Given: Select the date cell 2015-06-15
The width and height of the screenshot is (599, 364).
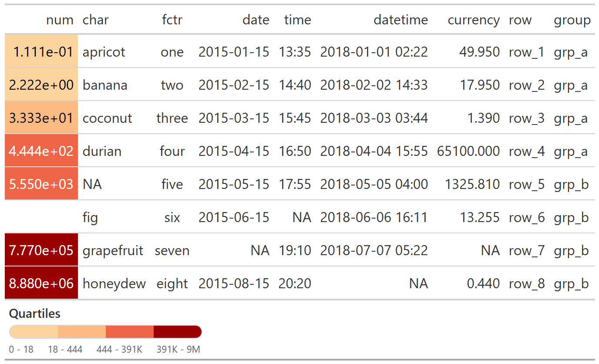Looking at the screenshot, I should [x=234, y=217].
